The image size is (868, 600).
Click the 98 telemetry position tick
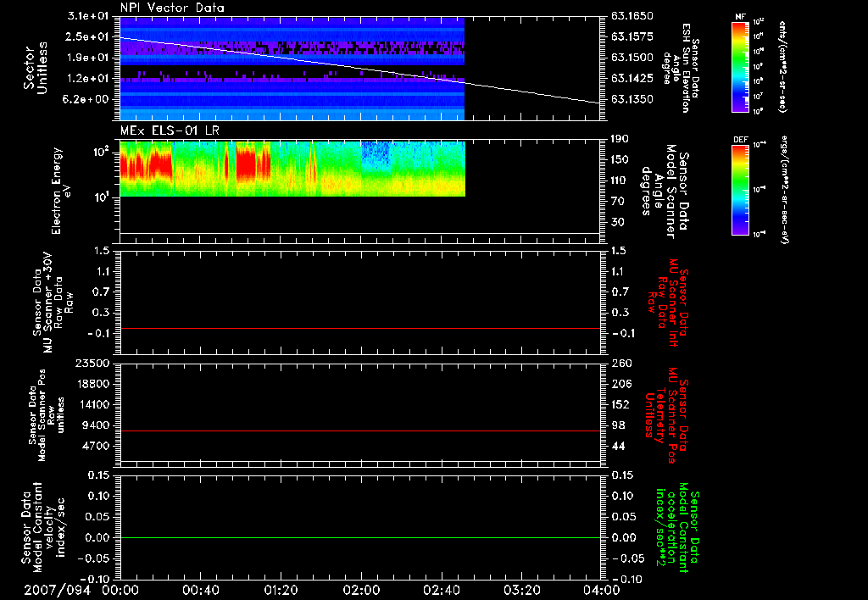[x=618, y=425]
